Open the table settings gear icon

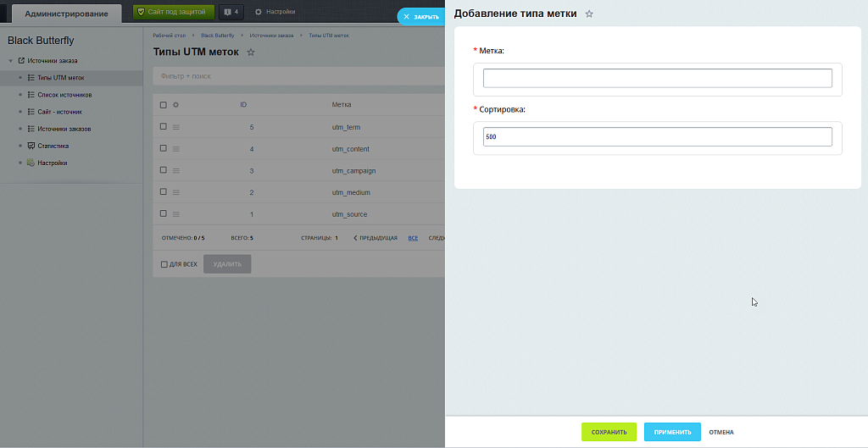[176, 105]
